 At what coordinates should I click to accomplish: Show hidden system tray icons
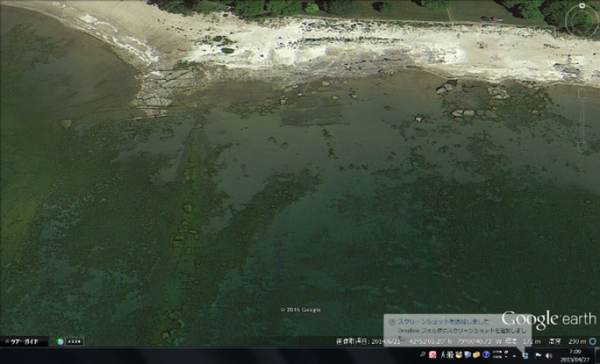pos(515,356)
